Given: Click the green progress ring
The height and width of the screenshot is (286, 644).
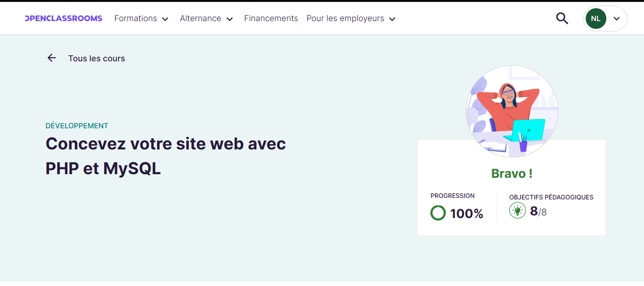Looking at the screenshot, I should [438, 213].
